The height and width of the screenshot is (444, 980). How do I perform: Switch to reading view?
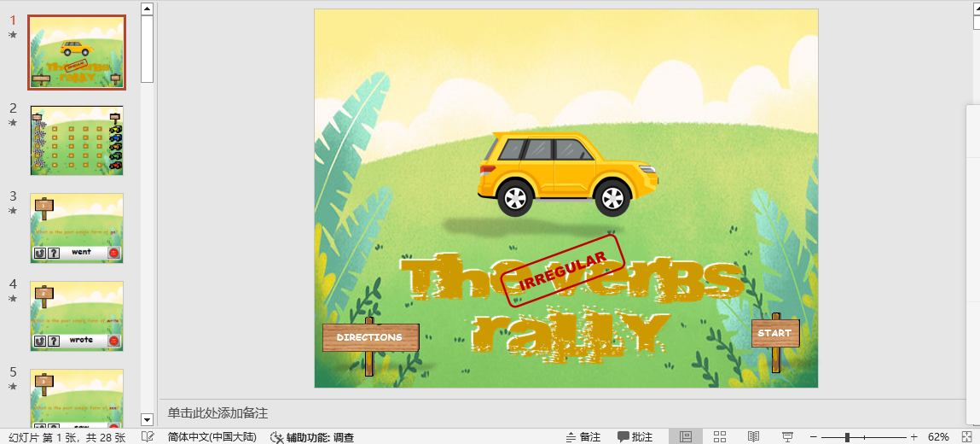coord(753,437)
